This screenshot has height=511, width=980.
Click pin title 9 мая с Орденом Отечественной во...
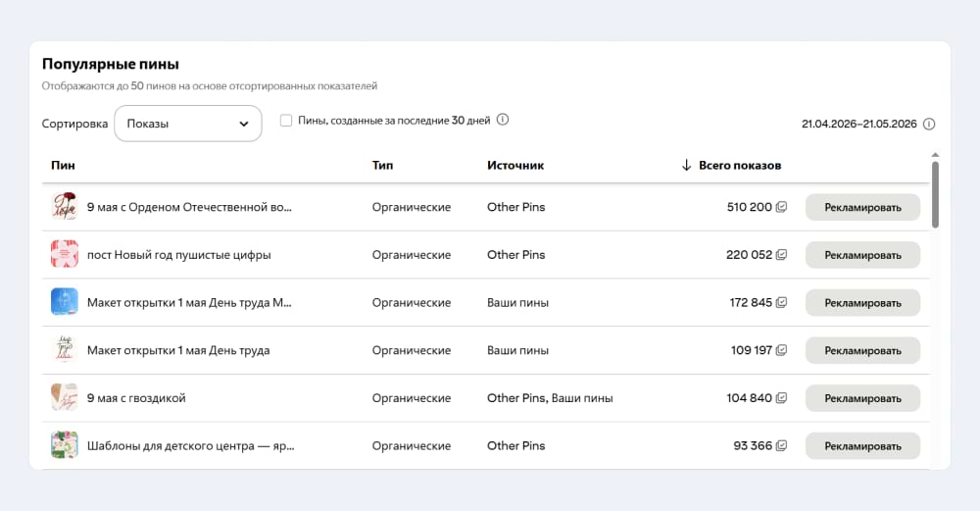pos(189,207)
